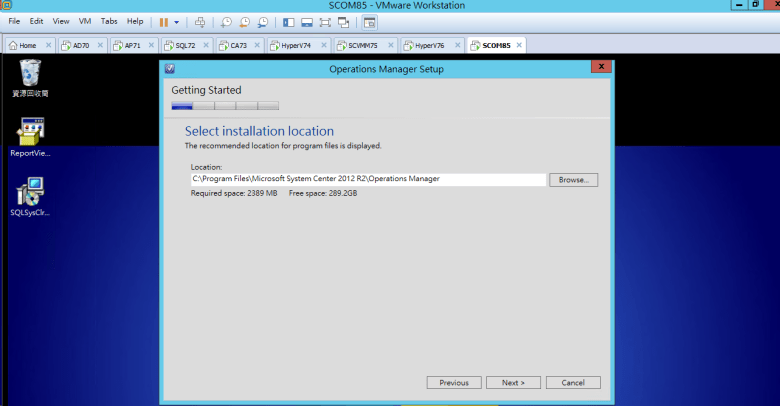Click the revert to snapshot icon
Viewport: 780px width, 406px height.
[x=244, y=21]
